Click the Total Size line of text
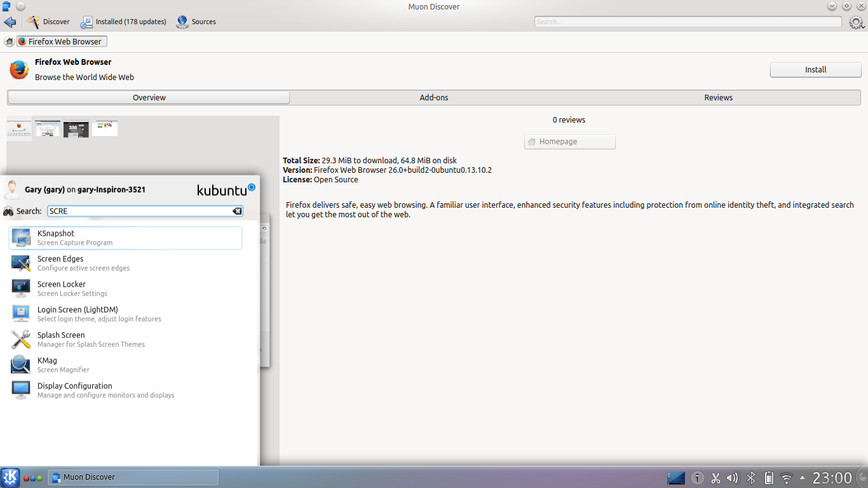The image size is (868, 488). tap(370, 161)
